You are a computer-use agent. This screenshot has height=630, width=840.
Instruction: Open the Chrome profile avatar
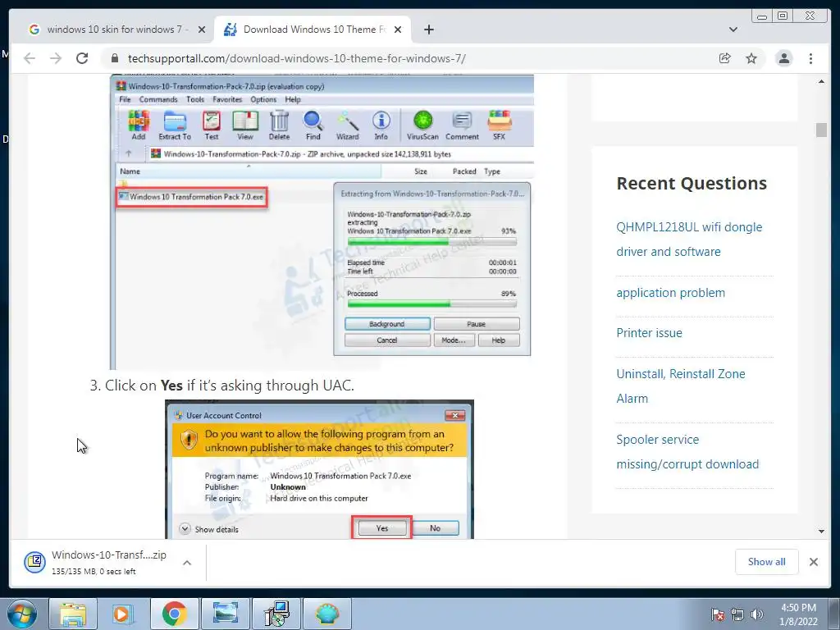pyautogui.click(x=783, y=58)
